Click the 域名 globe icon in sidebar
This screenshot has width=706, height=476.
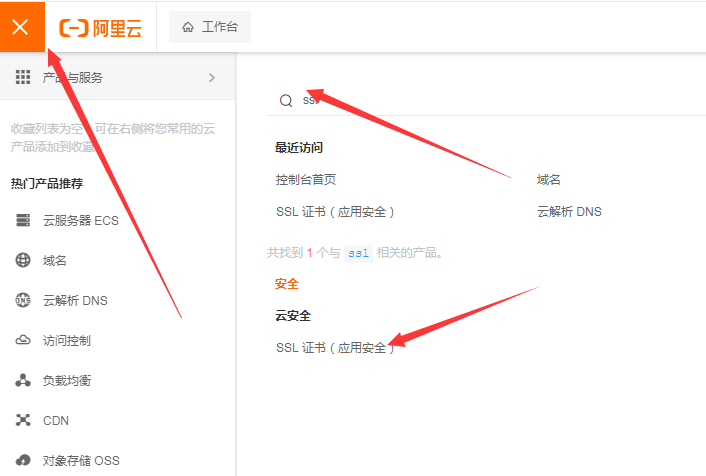tap(23, 260)
